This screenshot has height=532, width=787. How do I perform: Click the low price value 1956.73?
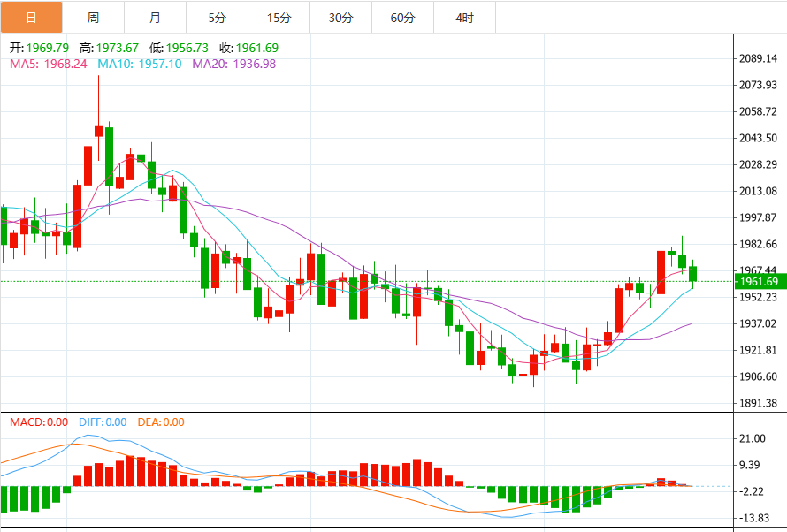[187, 48]
